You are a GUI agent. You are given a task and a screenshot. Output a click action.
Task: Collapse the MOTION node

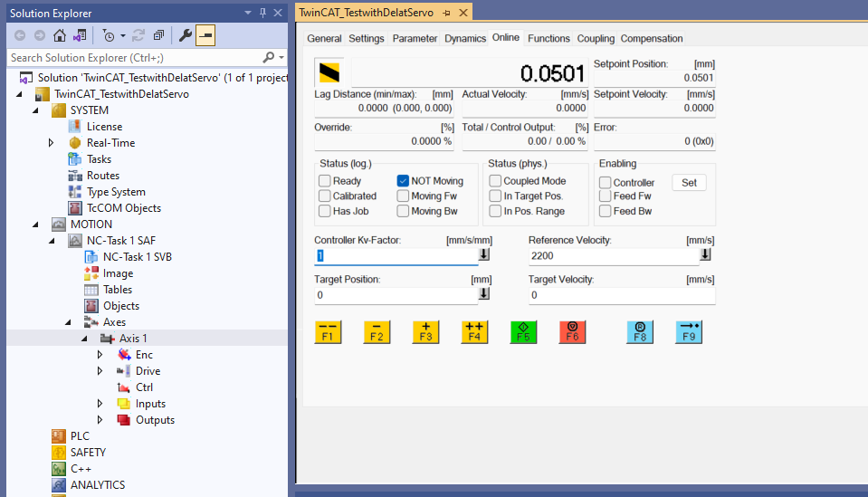coord(35,225)
